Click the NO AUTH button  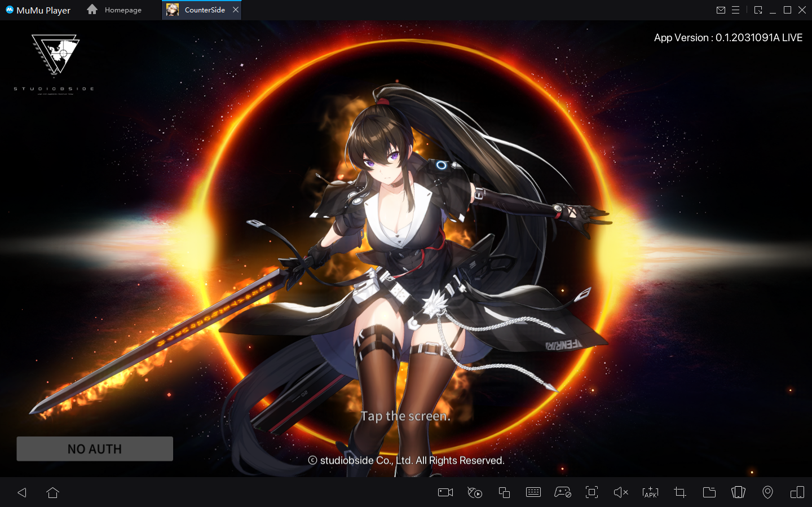pyautogui.click(x=95, y=449)
